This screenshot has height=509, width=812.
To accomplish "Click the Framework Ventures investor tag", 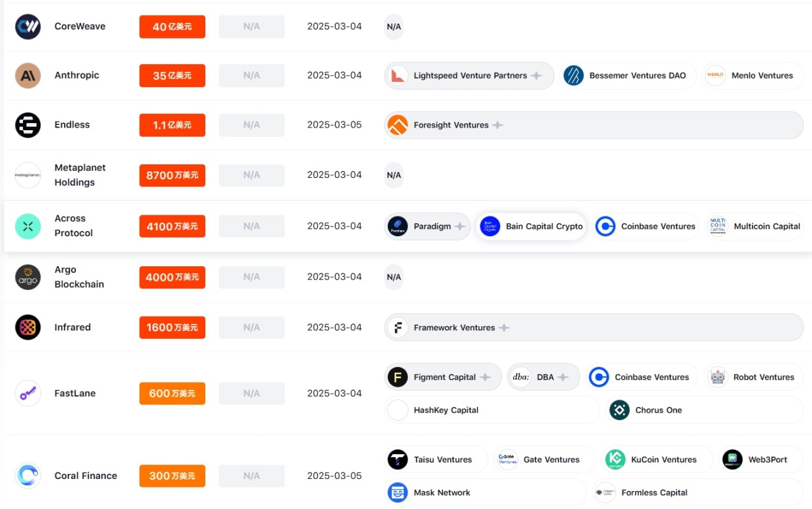I will [x=454, y=327].
